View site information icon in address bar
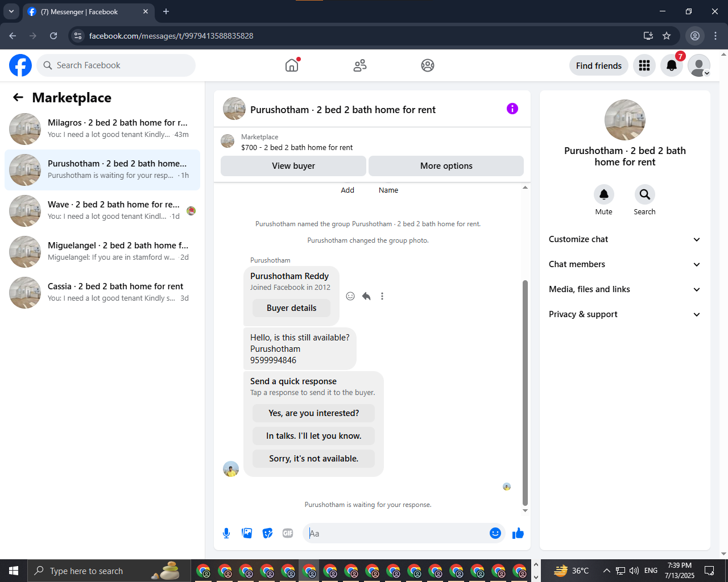 [78, 36]
